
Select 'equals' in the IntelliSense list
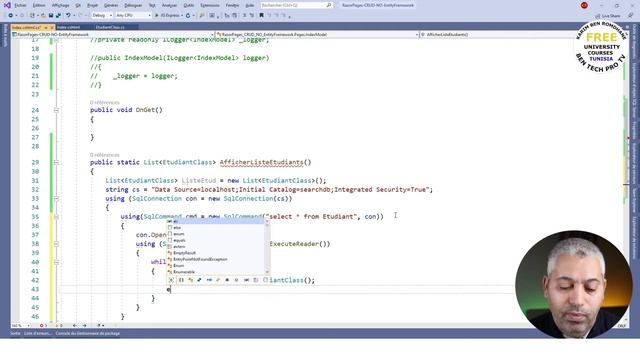[216, 240]
